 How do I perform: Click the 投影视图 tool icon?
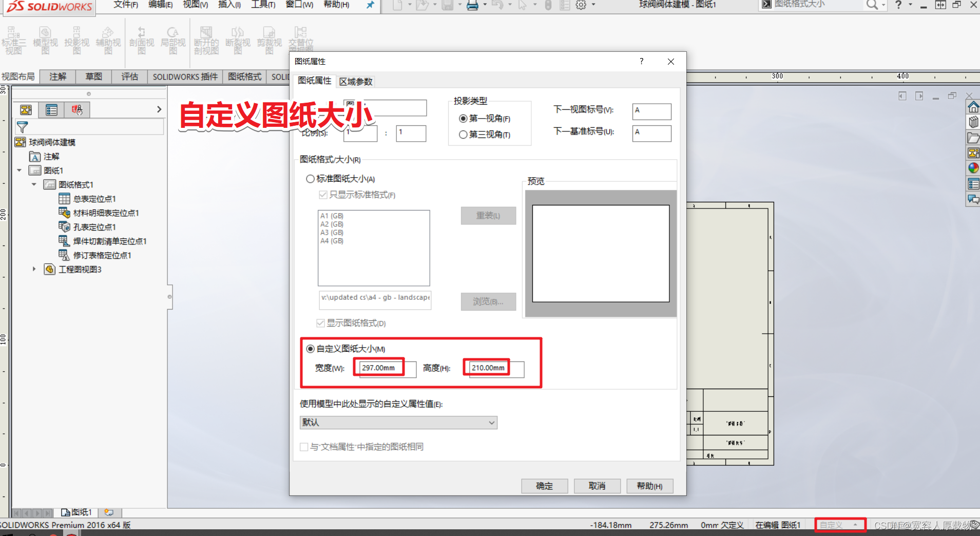tap(76, 41)
